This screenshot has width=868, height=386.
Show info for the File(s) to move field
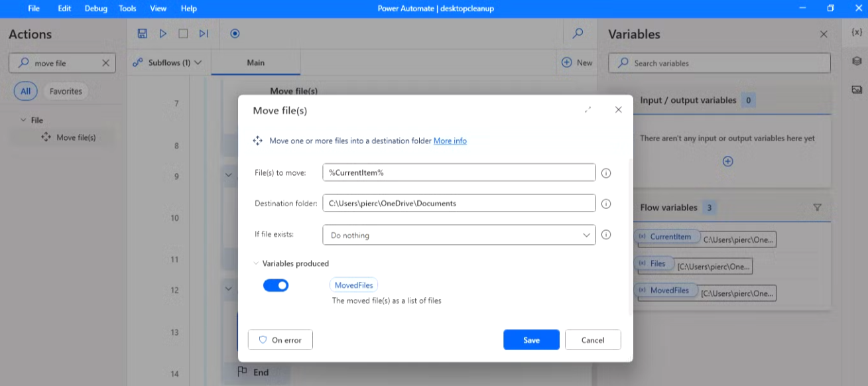(x=605, y=173)
